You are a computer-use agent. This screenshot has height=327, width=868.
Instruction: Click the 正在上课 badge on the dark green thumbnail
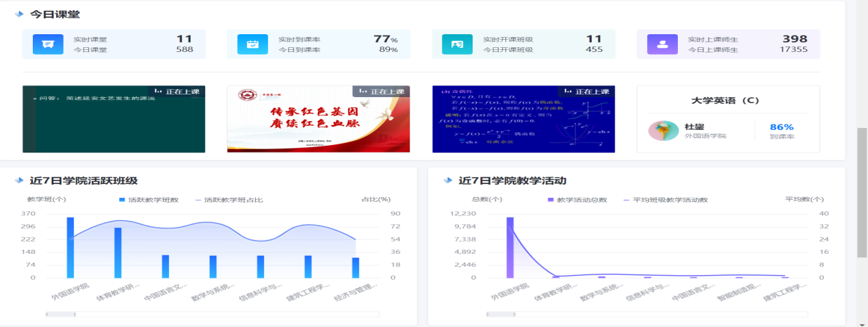coord(176,91)
